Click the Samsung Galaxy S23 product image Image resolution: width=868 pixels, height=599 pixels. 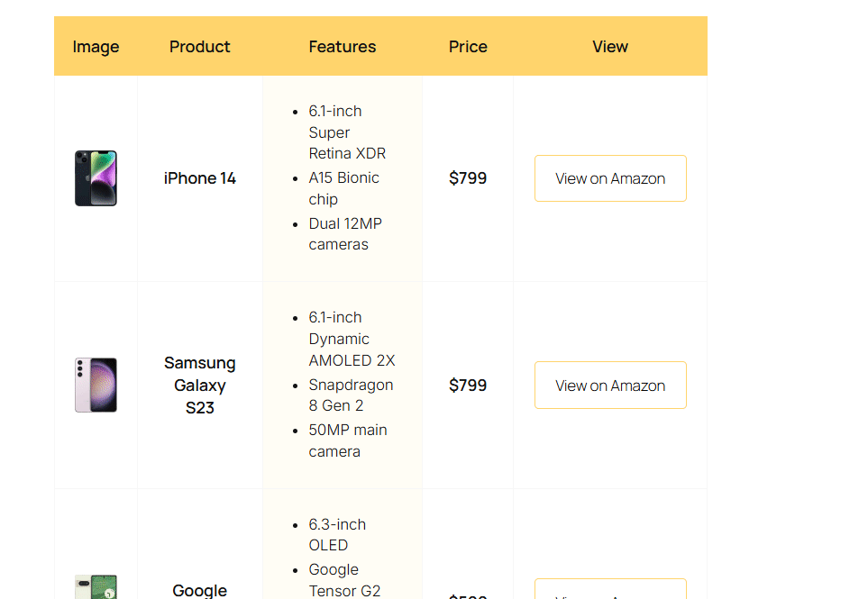[96, 386]
